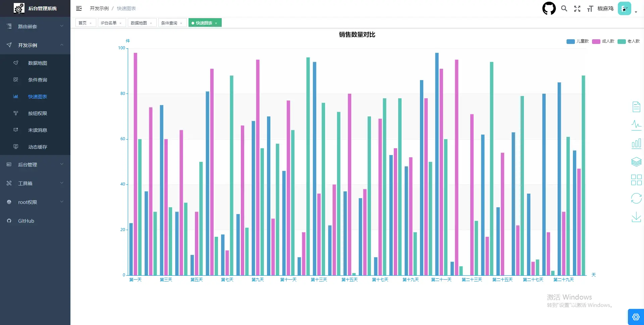This screenshot has height=325, width=644.
Task: Switch chart to bar view icon
Action: tap(636, 144)
